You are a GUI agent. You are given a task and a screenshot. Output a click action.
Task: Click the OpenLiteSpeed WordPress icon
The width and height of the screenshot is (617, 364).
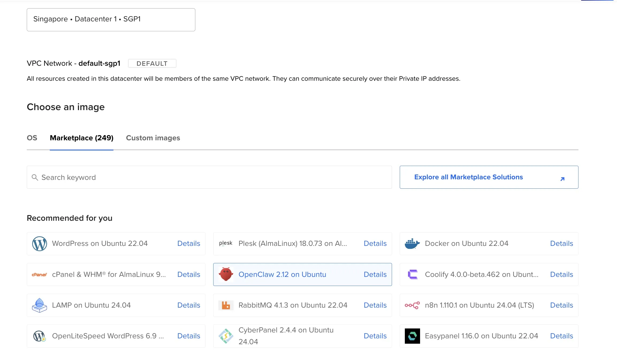click(39, 336)
